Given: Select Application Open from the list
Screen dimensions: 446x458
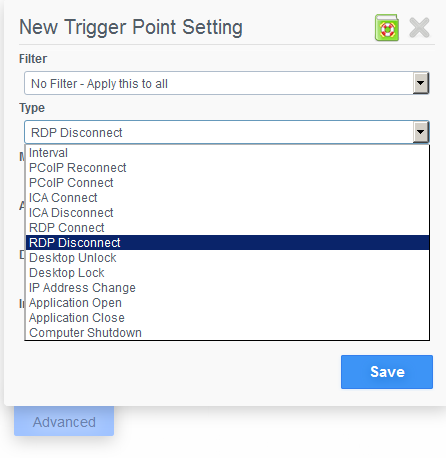Looking at the screenshot, I should tap(227, 303).
